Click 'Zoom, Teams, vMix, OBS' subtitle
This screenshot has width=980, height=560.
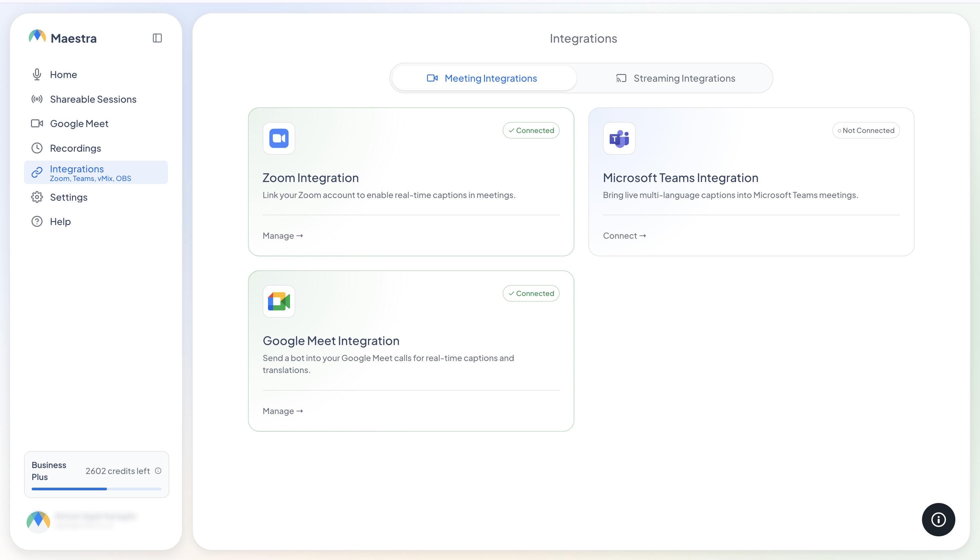(x=91, y=178)
